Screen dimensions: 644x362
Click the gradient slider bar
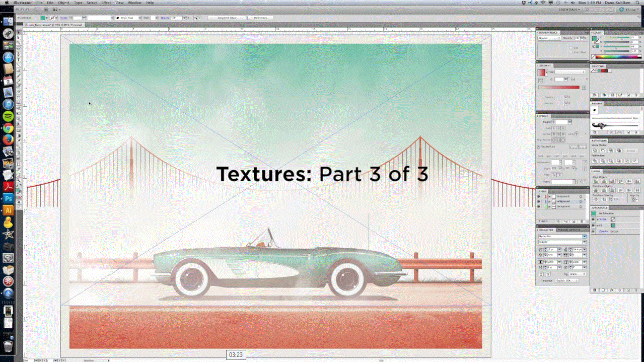coord(559,87)
